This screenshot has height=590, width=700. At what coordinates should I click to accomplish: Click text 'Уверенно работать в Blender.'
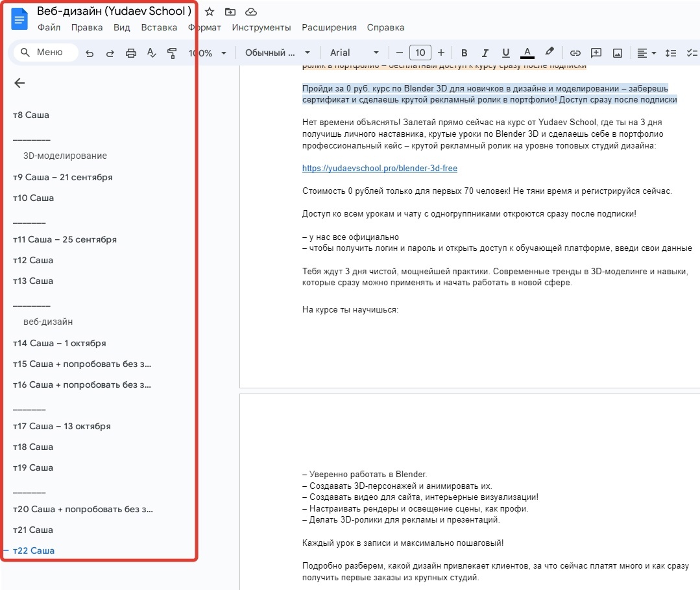coord(368,475)
